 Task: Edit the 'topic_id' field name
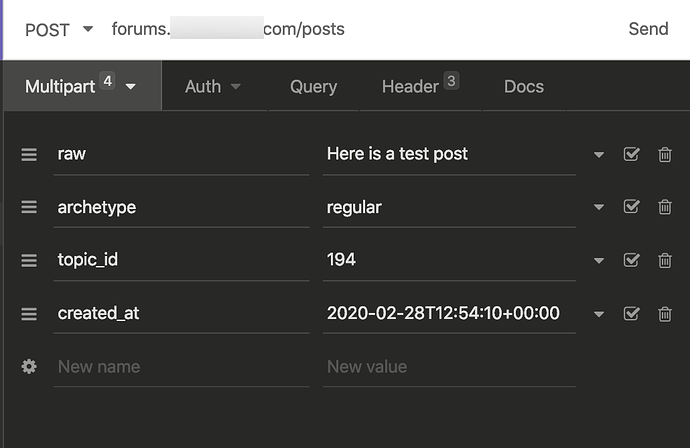(181, 260)
